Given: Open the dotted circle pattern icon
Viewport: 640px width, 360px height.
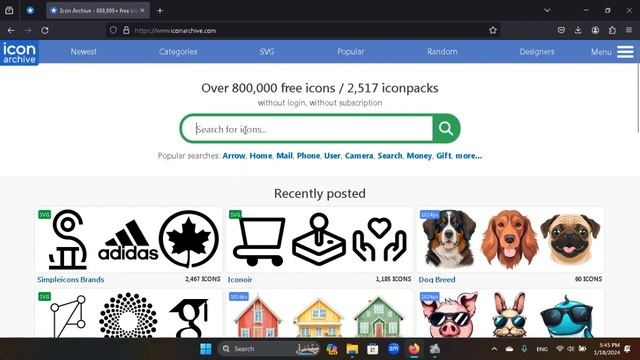Looking at the screenshot, I should pyautogui.click(x=128, y=315).
